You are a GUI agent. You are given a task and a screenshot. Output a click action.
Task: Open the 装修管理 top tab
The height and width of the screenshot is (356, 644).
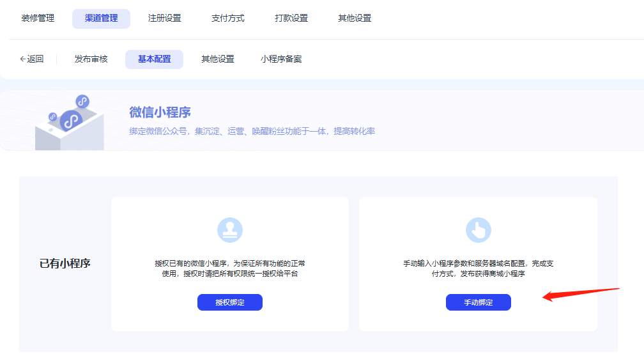(x=38, y=18)
